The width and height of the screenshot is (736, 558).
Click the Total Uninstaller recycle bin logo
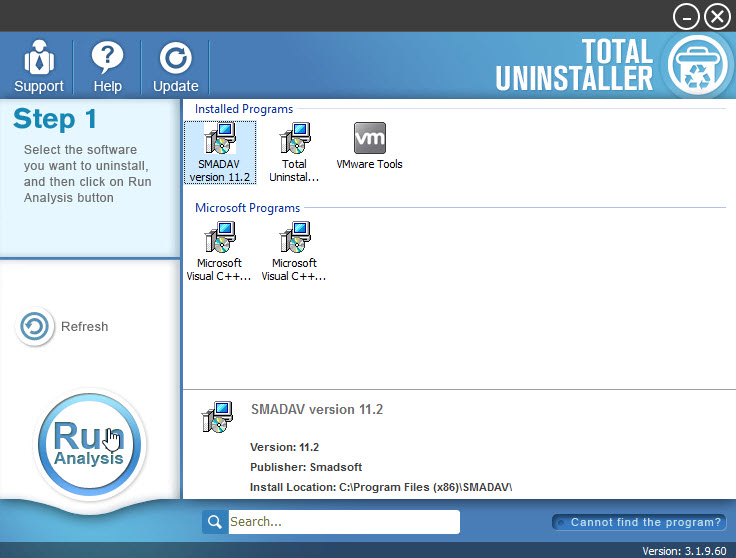pos(698,65)
